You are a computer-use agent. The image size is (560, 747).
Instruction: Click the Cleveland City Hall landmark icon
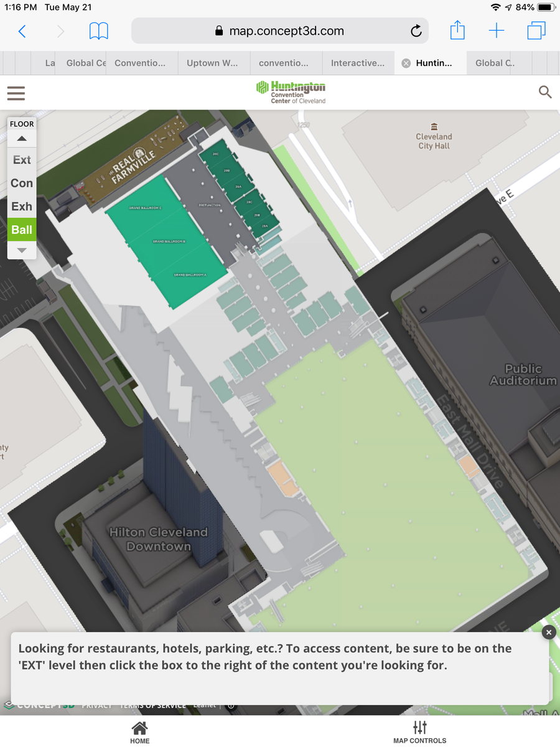point(434,126)
